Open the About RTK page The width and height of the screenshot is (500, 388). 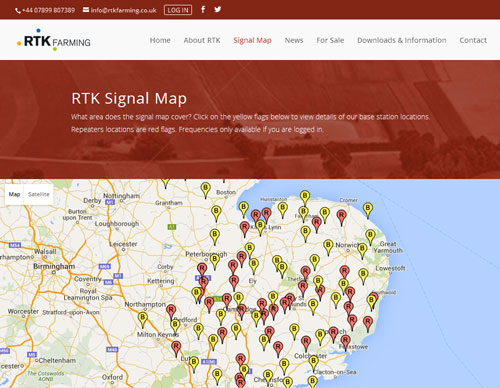pos(202,40)
